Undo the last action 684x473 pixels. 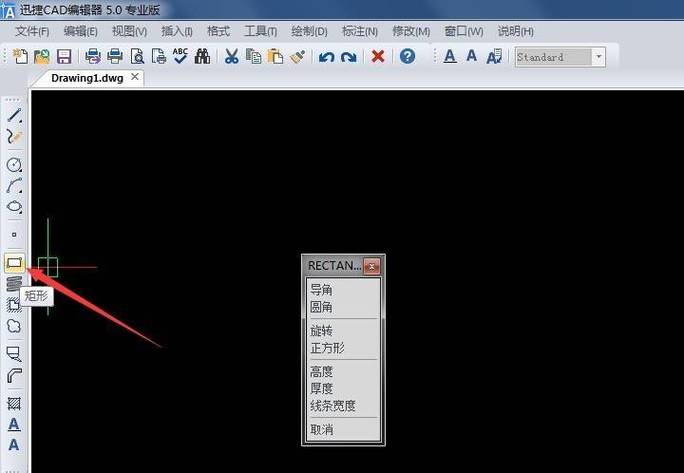click(326, 57)
